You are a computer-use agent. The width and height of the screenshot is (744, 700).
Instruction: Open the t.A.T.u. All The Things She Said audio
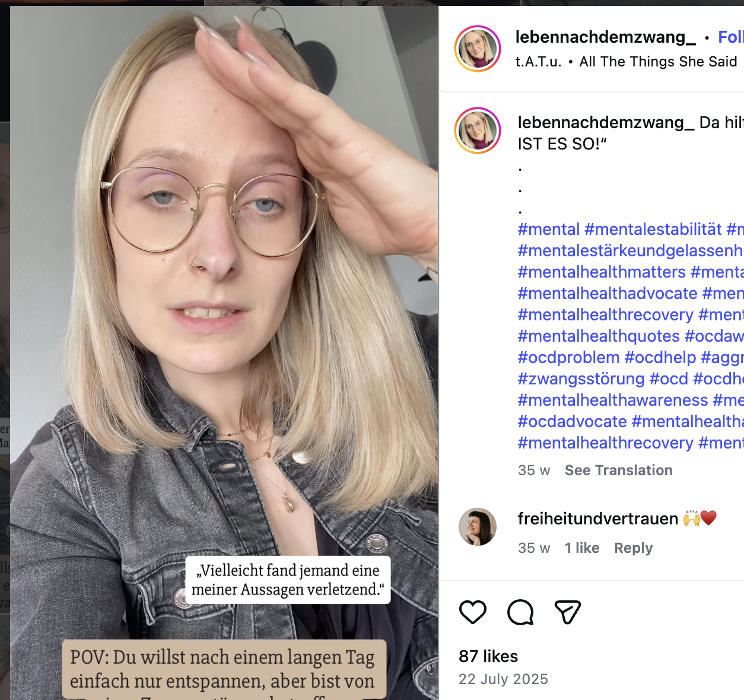[x=626, y=62]
